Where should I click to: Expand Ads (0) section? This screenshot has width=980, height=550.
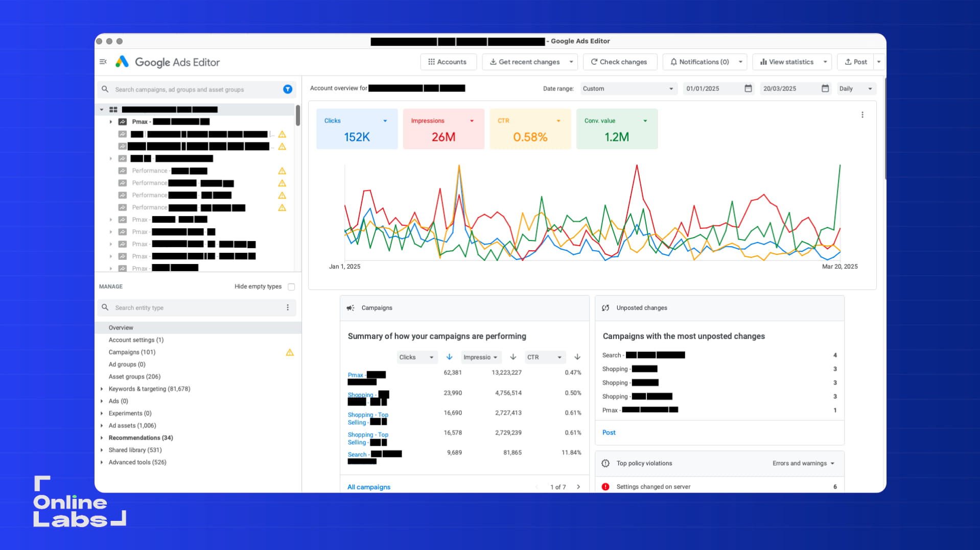pos(102,401)
